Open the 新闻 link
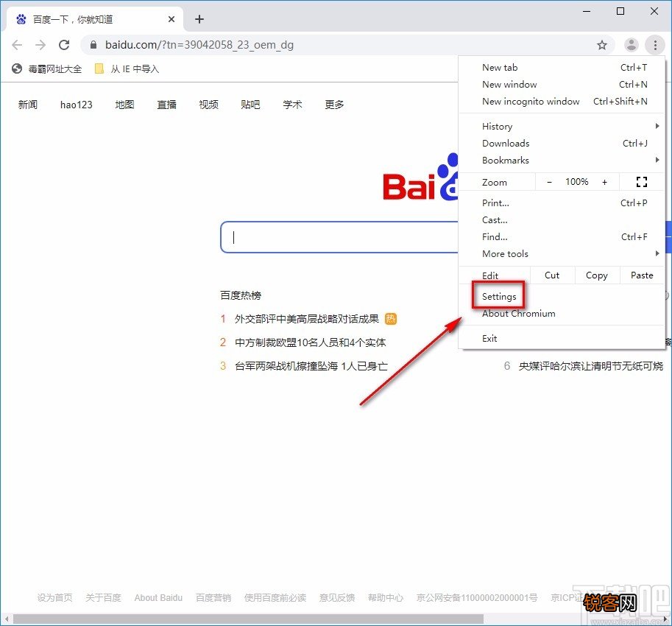 pos(28,105)
